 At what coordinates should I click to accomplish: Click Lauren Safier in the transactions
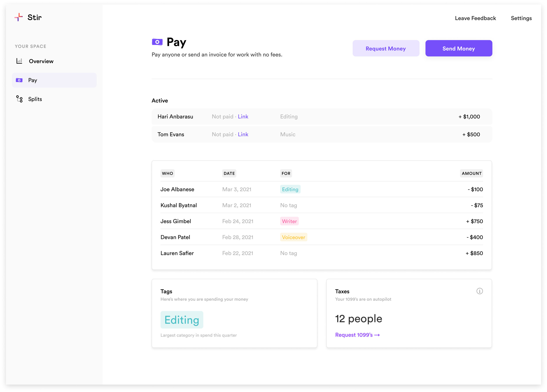[177, 253]
